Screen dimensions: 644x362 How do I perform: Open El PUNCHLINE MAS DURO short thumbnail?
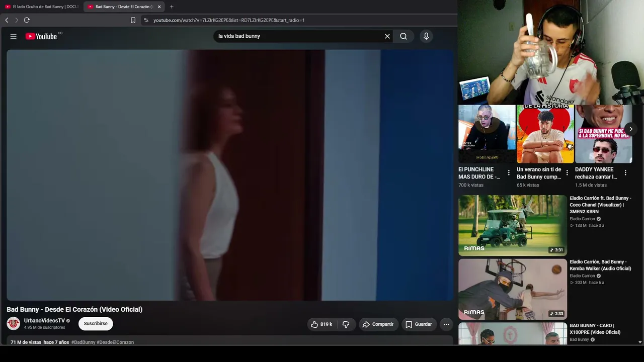click(x=487, y=134)
